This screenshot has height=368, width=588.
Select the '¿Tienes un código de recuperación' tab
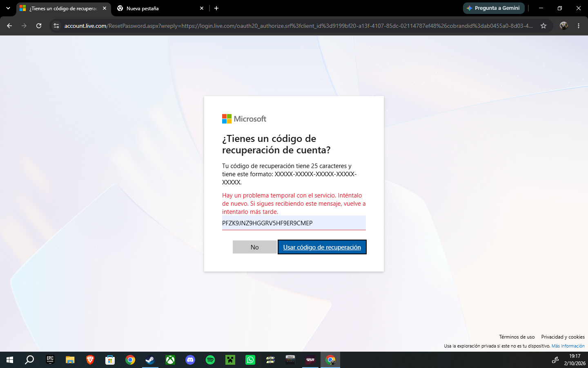pyautogui.click(x=64, y=9)
